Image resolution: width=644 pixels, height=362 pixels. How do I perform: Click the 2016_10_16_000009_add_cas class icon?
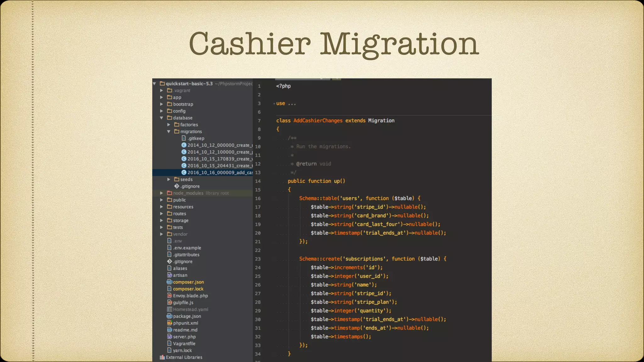click(x=184, y=173)
